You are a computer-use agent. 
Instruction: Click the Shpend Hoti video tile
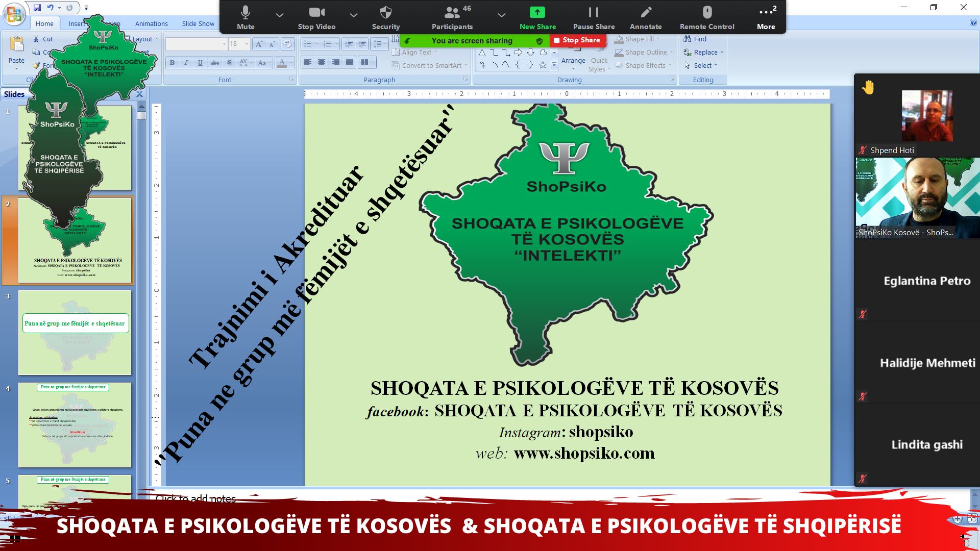click(917, 116)
